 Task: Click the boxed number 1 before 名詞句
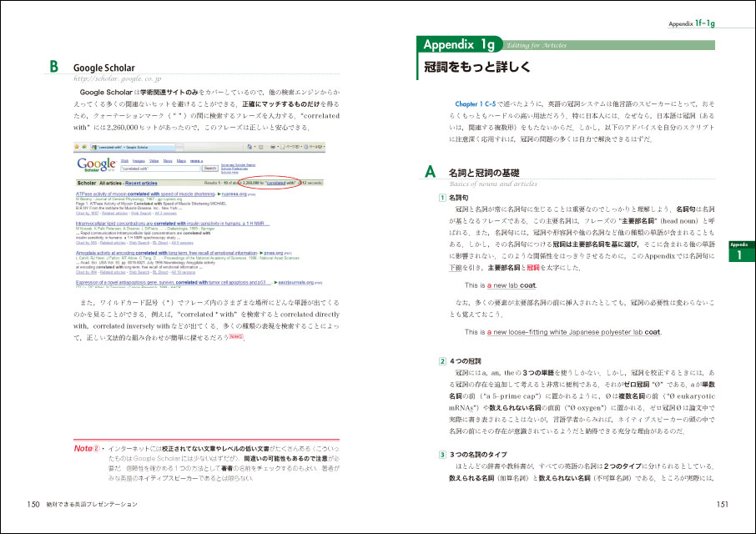[443, 197]
